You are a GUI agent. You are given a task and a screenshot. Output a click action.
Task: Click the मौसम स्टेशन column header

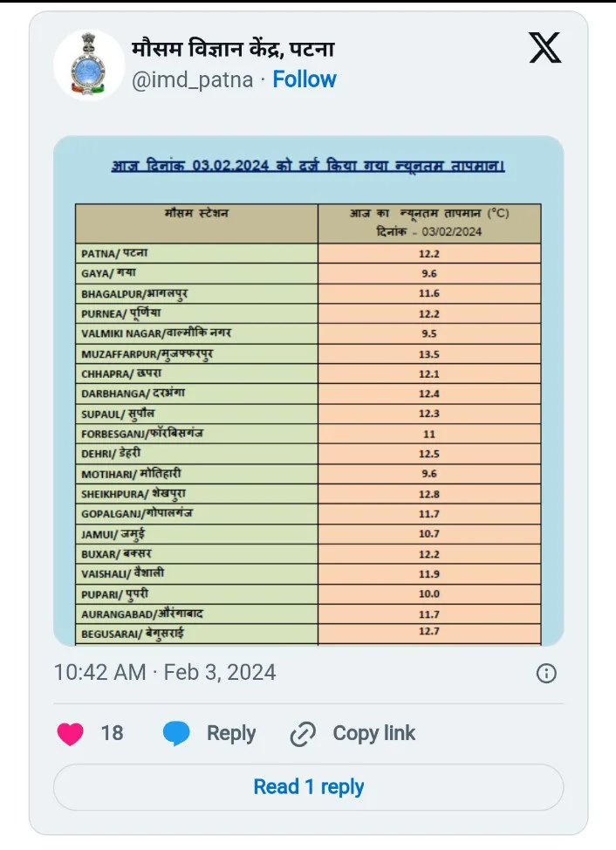coord(196,215)
